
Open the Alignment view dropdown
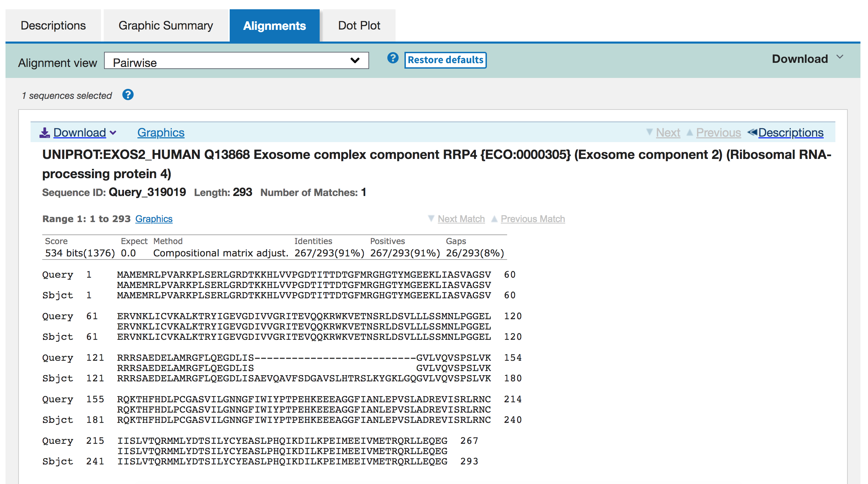coord(236,61)
